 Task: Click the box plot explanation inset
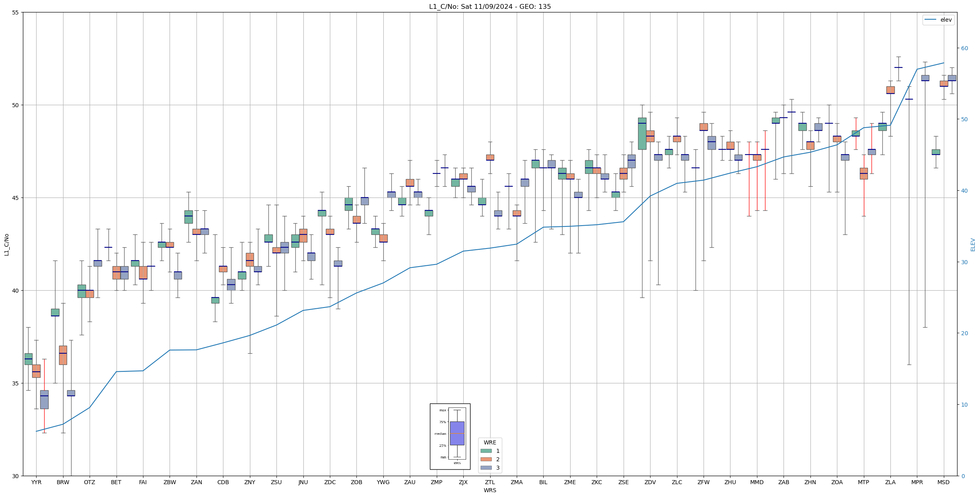tap(450, 436)
